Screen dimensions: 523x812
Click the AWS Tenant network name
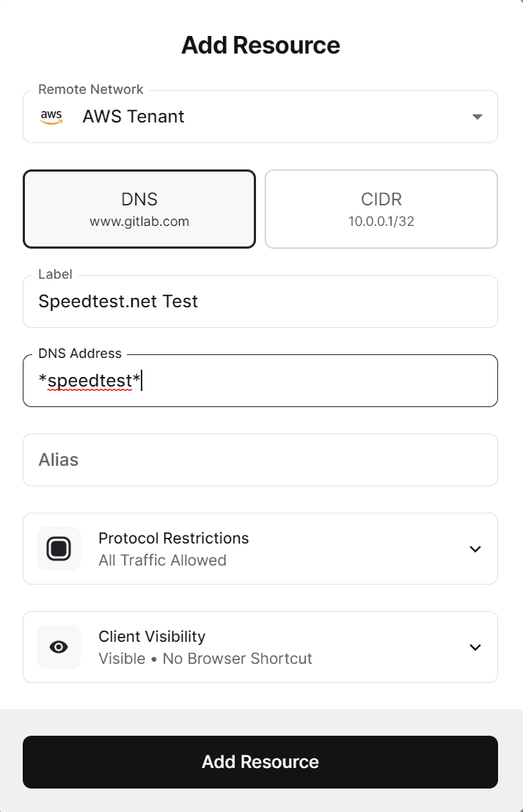tap(134, 117)
